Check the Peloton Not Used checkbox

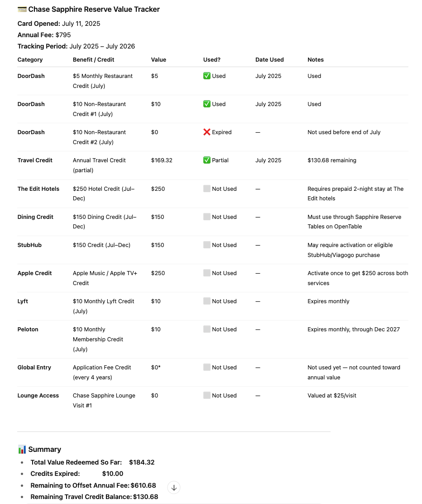(207, 329)
